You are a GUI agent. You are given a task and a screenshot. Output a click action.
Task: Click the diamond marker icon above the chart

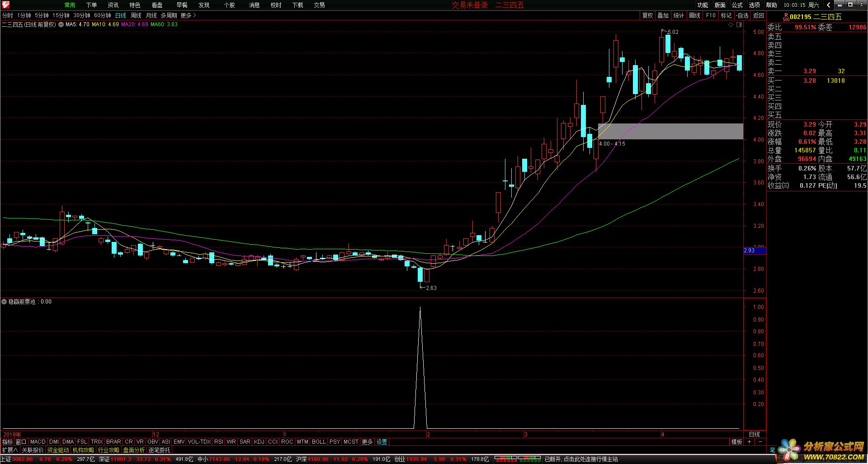tap(731, 25)
